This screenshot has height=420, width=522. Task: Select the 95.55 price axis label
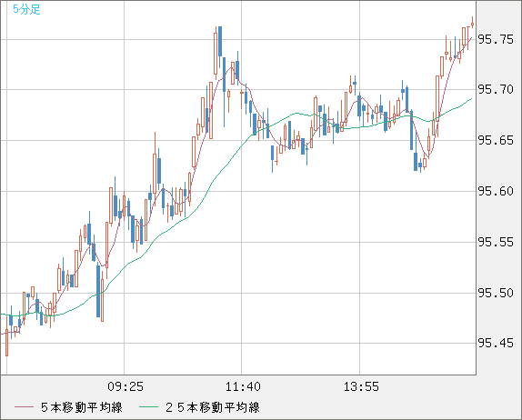pyautogui.click(x=496, y=242)
